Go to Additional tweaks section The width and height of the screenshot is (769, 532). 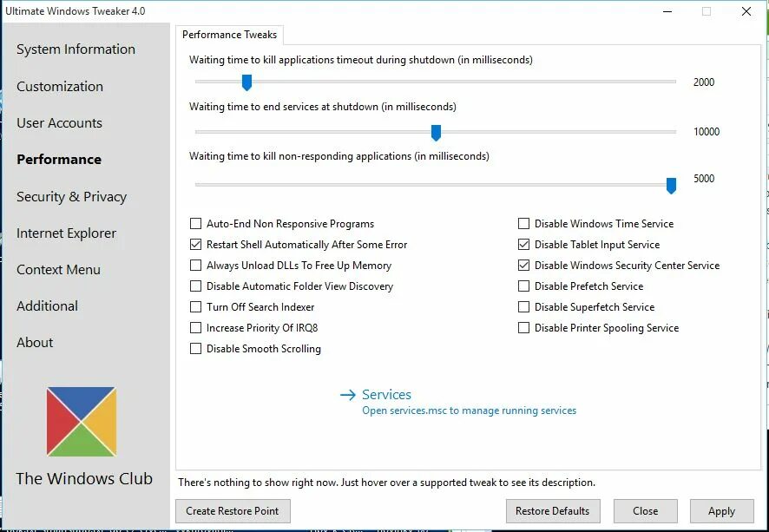pyautogui.click(x=47, y=306)
